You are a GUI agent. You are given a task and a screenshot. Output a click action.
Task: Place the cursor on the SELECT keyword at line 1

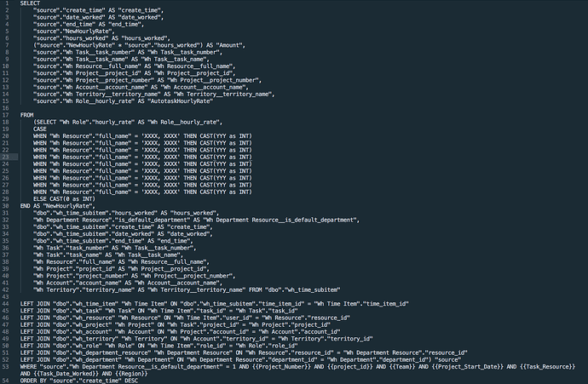coord(30,3)
